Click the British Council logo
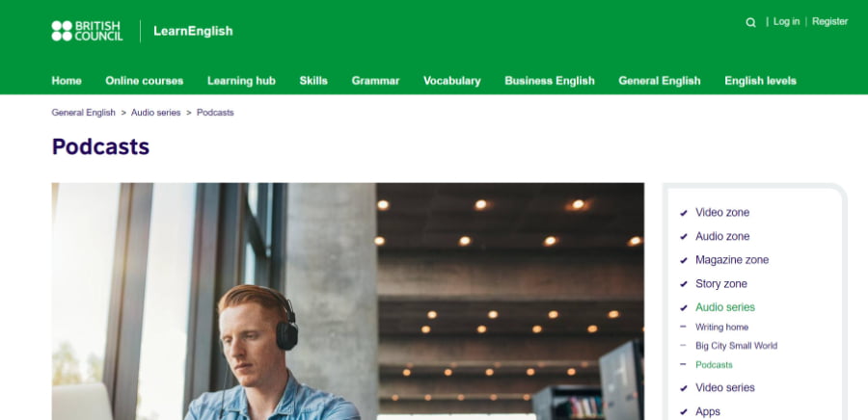 pyautogui.click(x=87, y=31)
